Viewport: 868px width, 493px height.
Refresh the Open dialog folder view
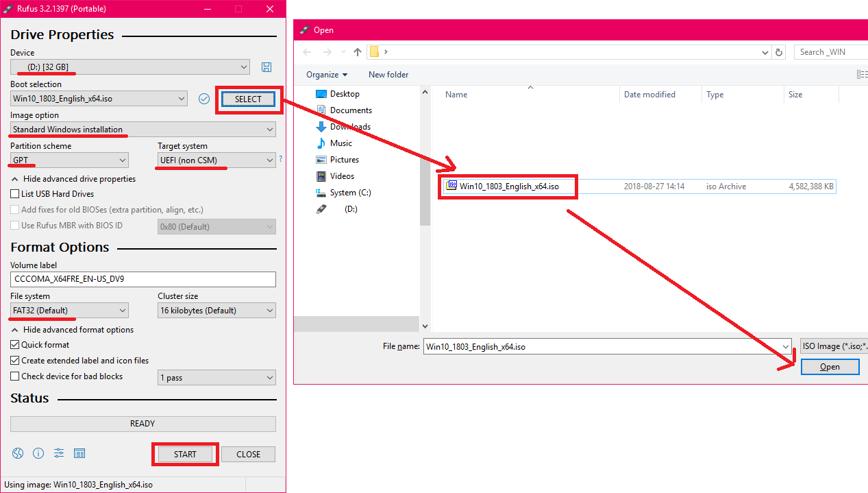779,52
